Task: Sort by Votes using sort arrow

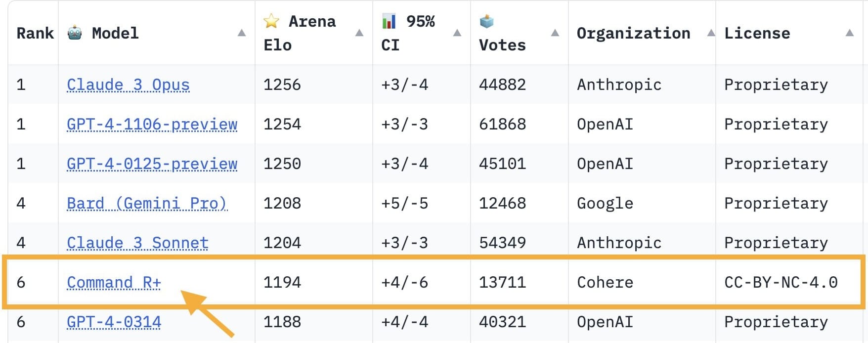Action: pos(555,33)
